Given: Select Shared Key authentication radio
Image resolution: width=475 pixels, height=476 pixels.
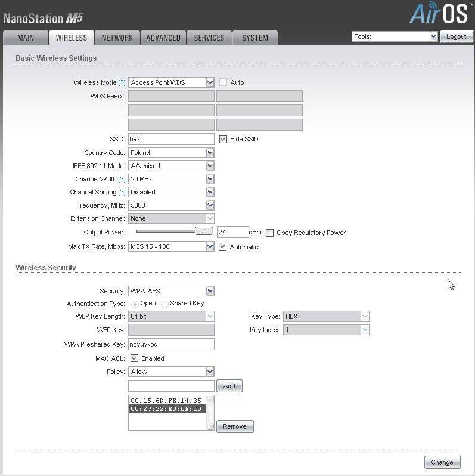Looking at the screenshot, I should tap(164, 304).
